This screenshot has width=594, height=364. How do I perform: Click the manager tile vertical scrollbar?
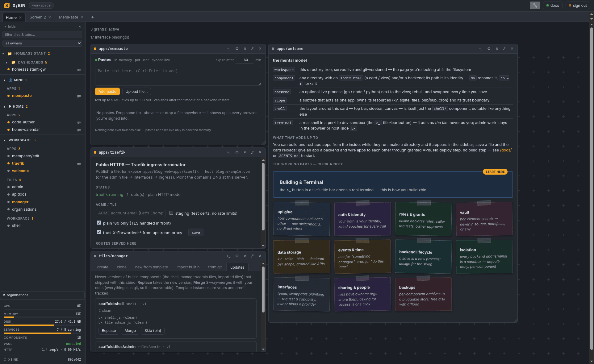[263, 289]
